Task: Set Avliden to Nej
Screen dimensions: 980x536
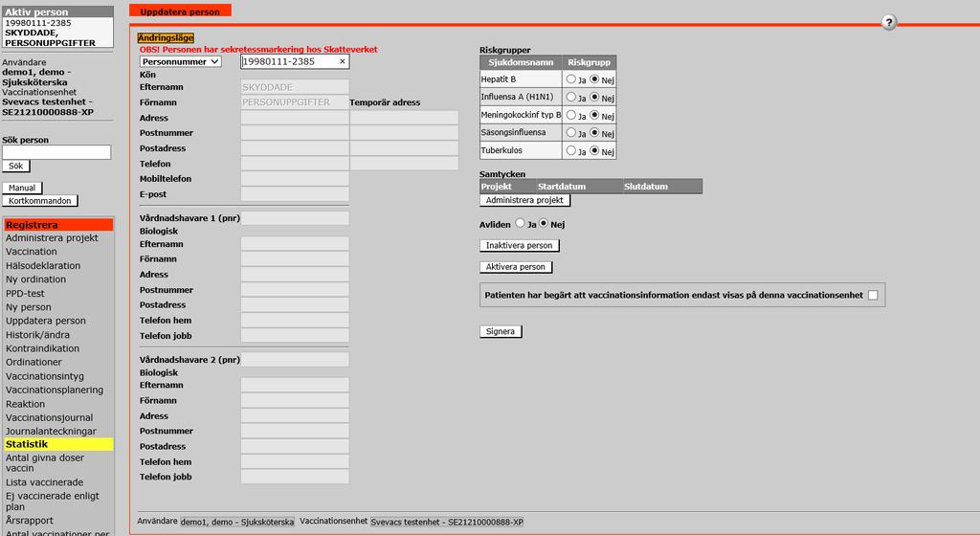Action: [544, 223]
